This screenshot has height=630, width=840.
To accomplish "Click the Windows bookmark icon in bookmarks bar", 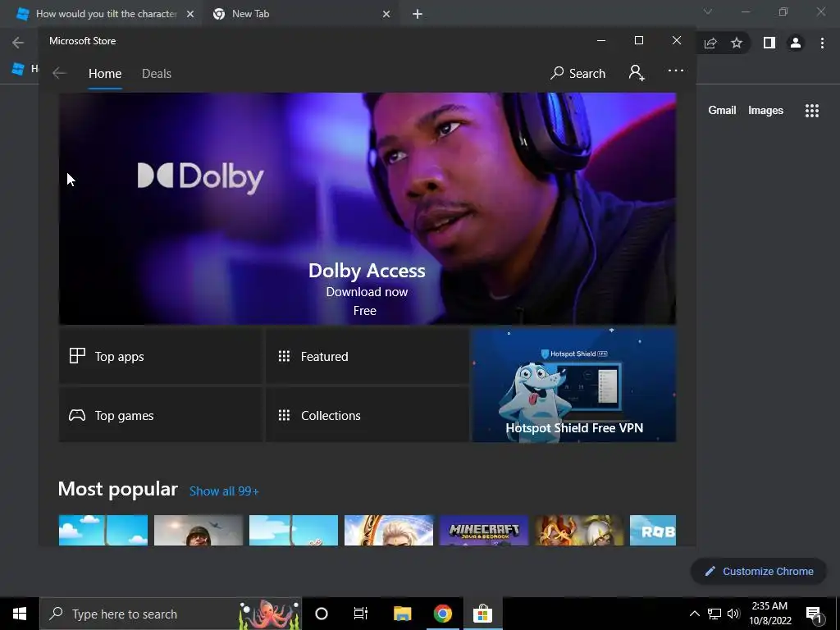I will (x=18, y=69).
